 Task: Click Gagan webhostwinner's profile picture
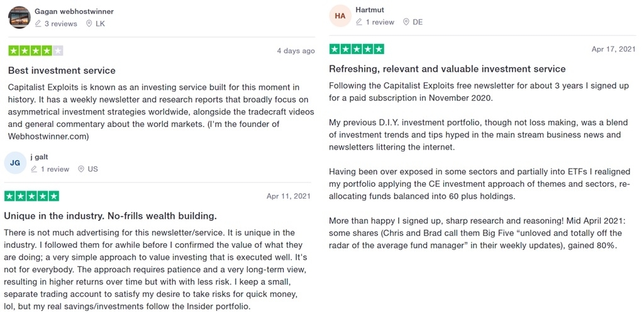[19, 17]
